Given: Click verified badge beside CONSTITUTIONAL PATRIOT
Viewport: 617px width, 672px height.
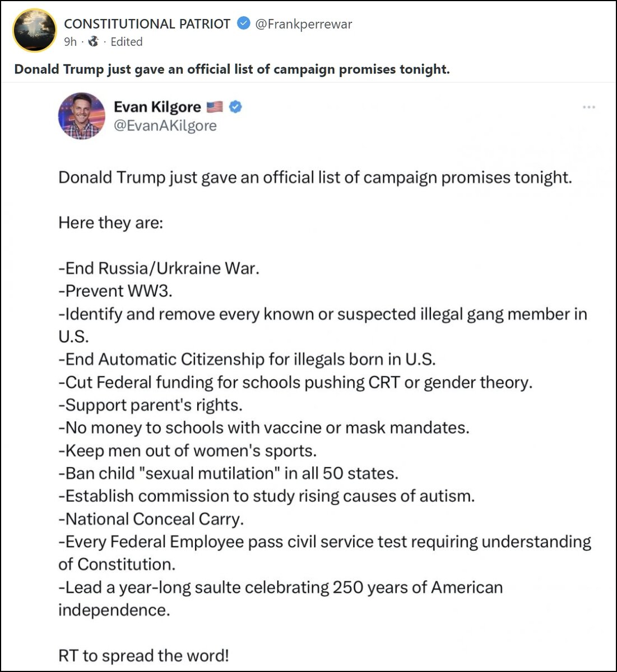Looking at the screenshot, I should pyautogui.click(x=243, y=24).
